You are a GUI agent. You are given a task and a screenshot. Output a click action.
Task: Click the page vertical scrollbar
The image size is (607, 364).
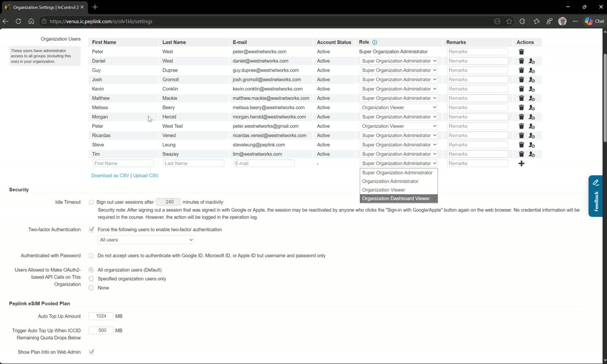(605, 99)
